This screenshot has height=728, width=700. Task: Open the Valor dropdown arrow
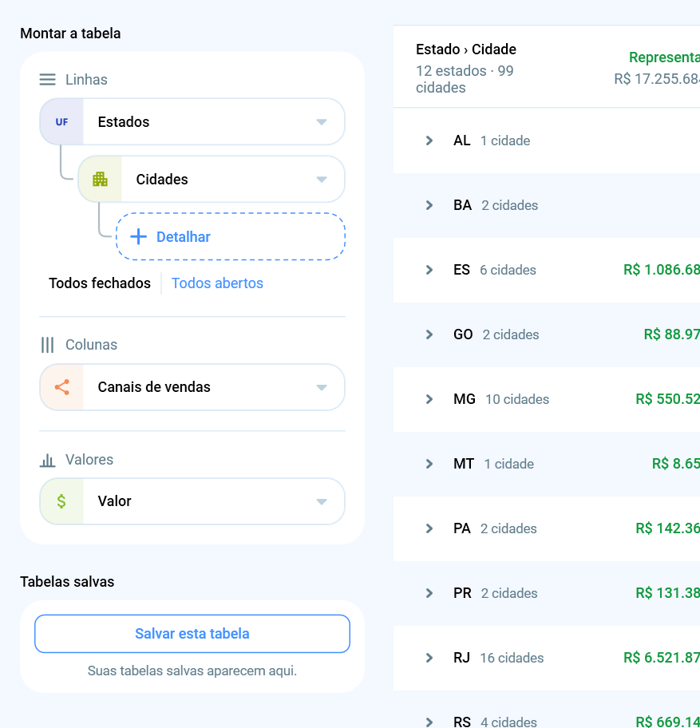(322, 502)
